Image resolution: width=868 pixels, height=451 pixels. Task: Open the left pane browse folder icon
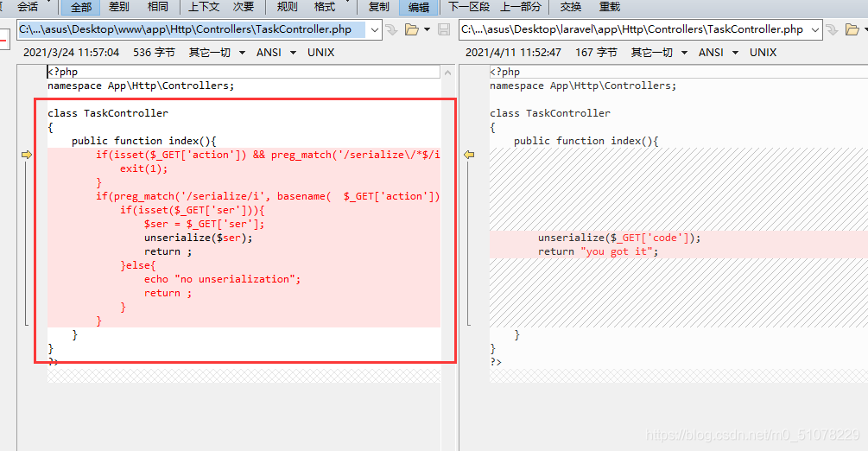tap(411, 30)
